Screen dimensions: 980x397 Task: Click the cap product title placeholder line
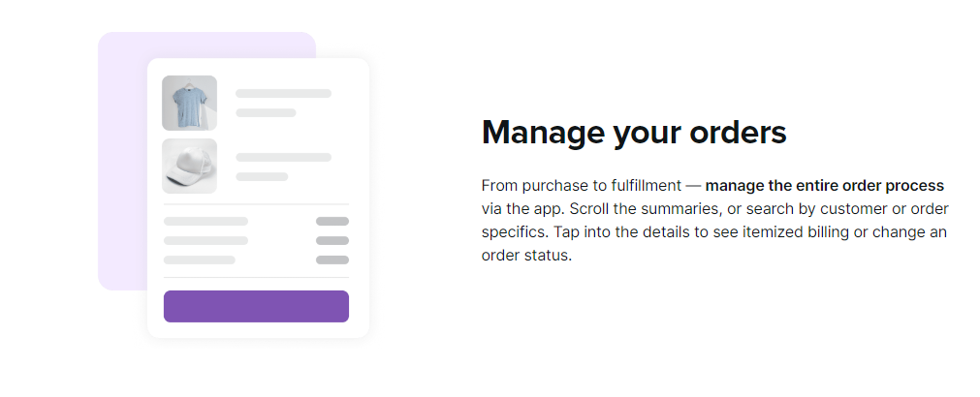(x=283, y=157)
